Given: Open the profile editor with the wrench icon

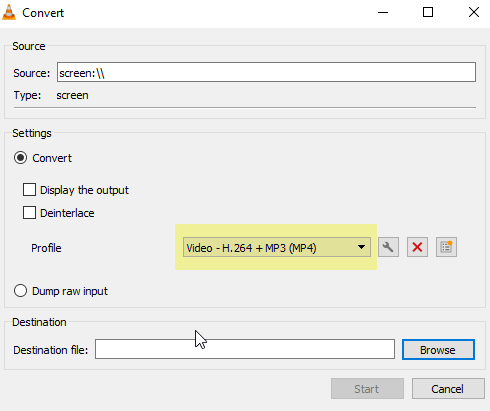Looking at the screenshot, I should point(388,247).
